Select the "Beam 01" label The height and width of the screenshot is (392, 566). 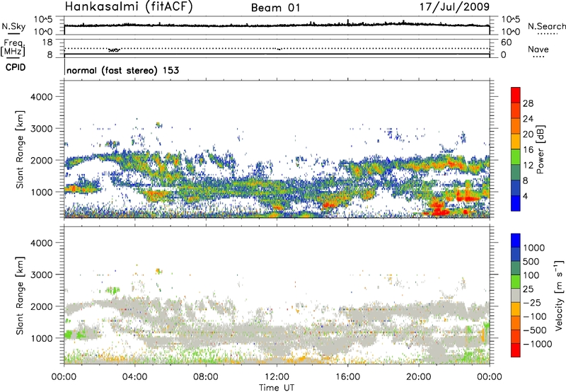click(x=275, y=8)
